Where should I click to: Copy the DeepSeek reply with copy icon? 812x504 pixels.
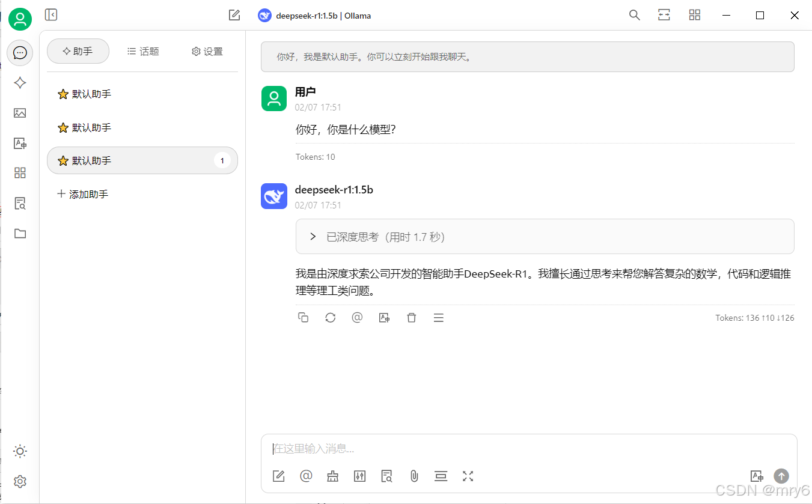tap(304, 318)
